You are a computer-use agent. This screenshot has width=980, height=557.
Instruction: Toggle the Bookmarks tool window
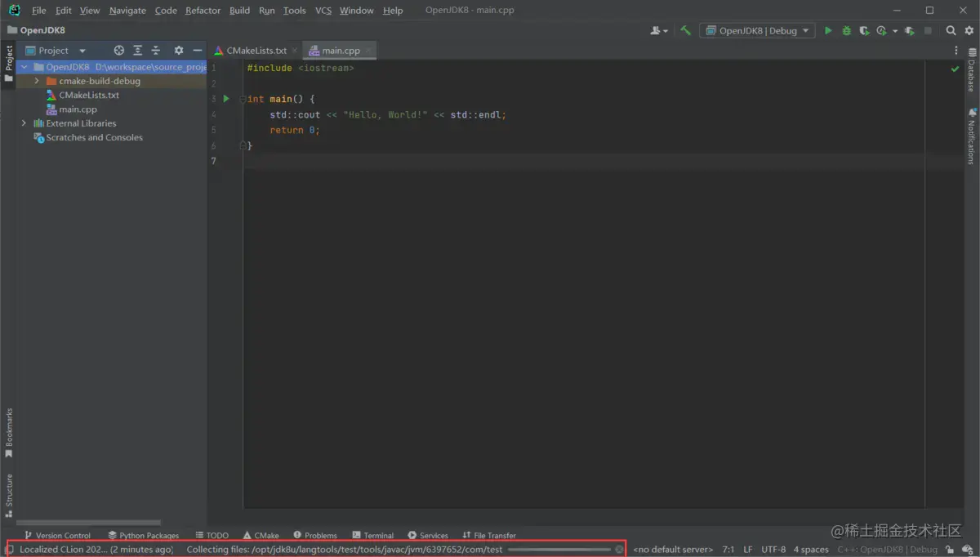[x=9, y=432]
